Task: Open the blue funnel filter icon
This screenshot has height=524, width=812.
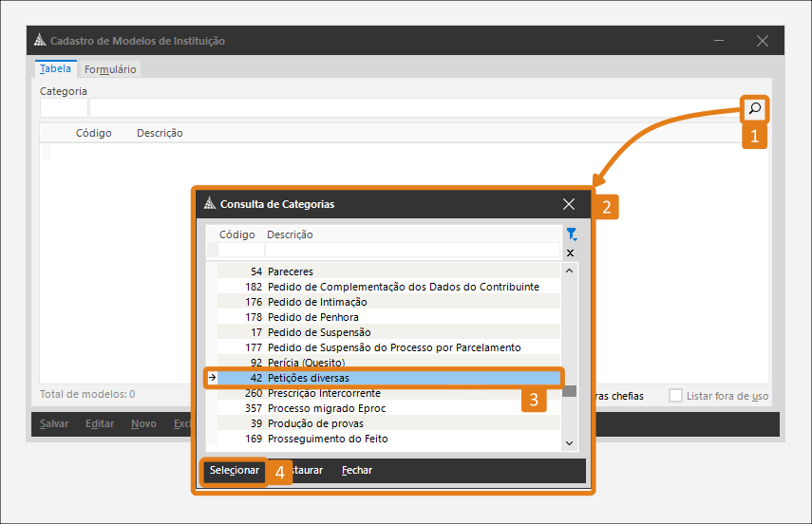Action: [571, 234]
